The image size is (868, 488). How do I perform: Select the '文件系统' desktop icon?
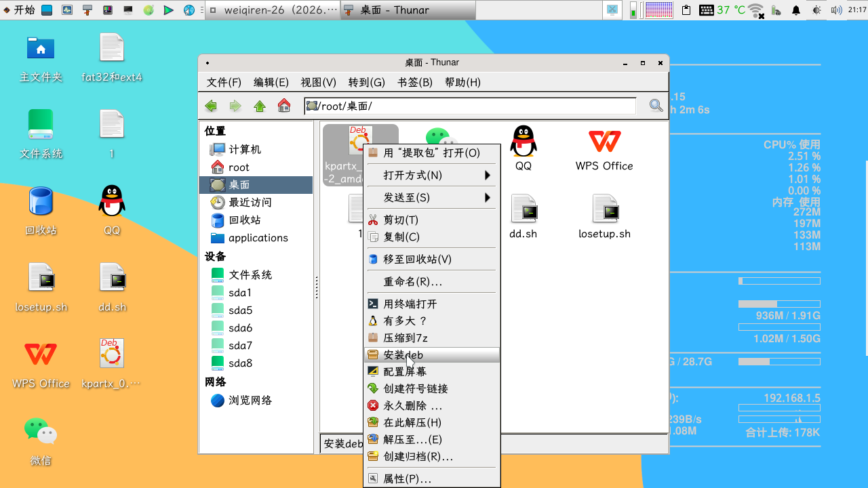coord(41,134)
